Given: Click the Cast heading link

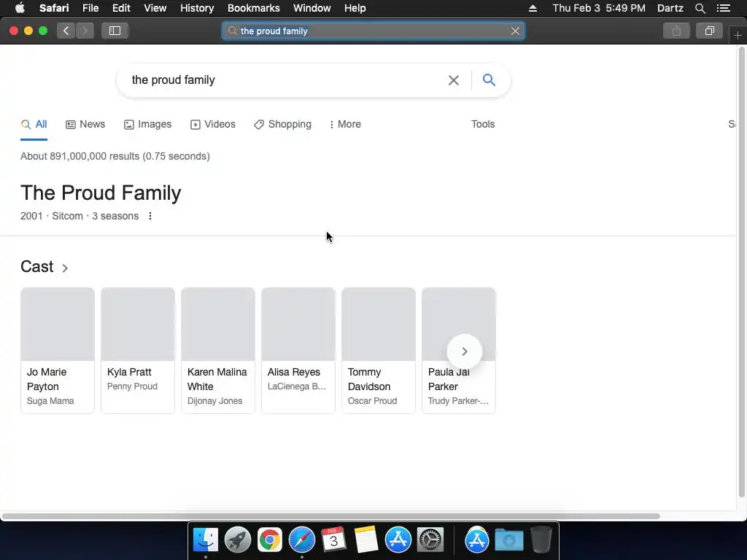Looking at the screenshot, I should [x=36, y=267].
